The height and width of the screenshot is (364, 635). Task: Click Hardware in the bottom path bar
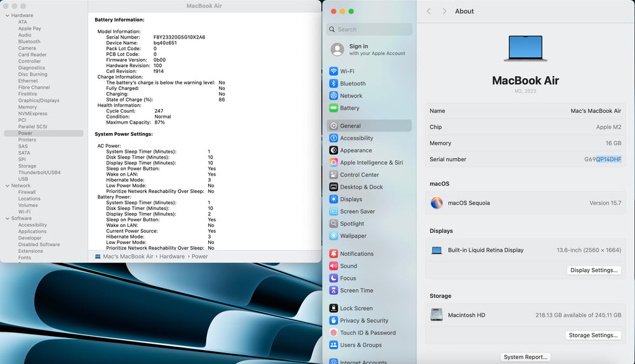click(171, 256)
